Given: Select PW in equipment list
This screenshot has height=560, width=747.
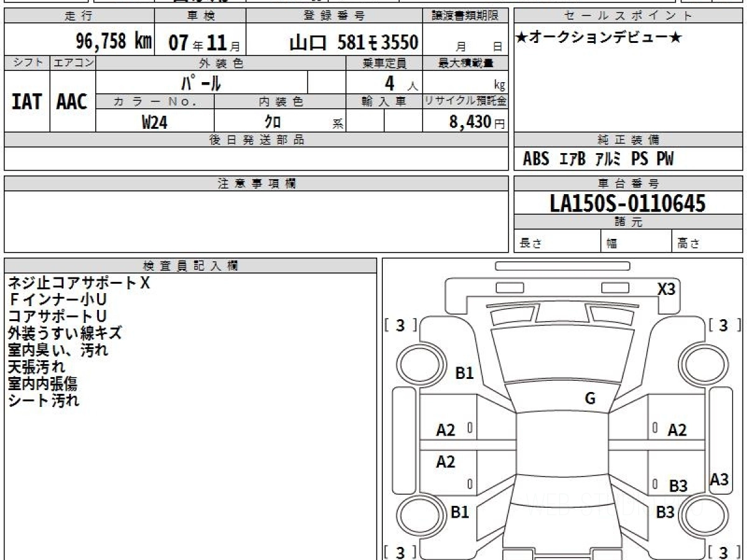Looking at the screenshot, I should pyautogui.click(x=665, y=159).
